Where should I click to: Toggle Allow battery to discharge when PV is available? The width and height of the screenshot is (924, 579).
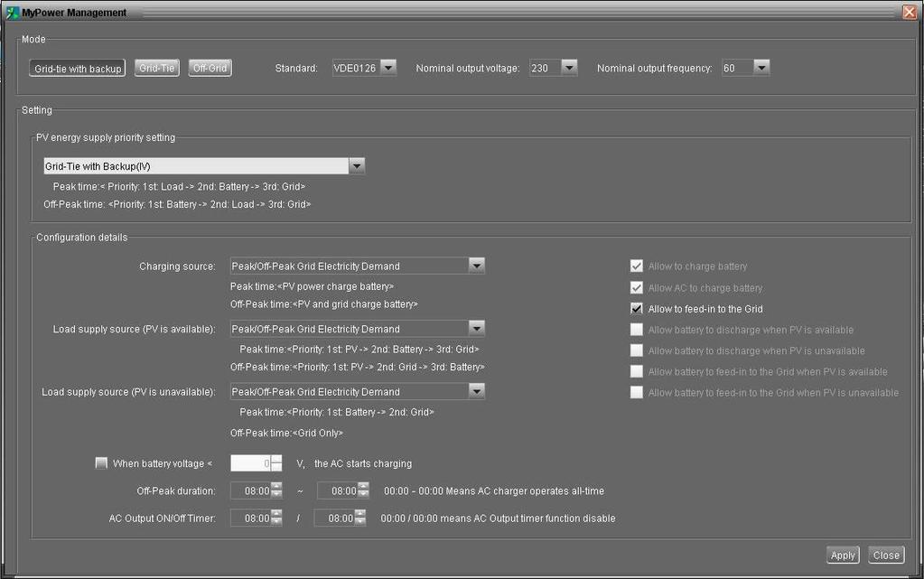click(637, 330)
